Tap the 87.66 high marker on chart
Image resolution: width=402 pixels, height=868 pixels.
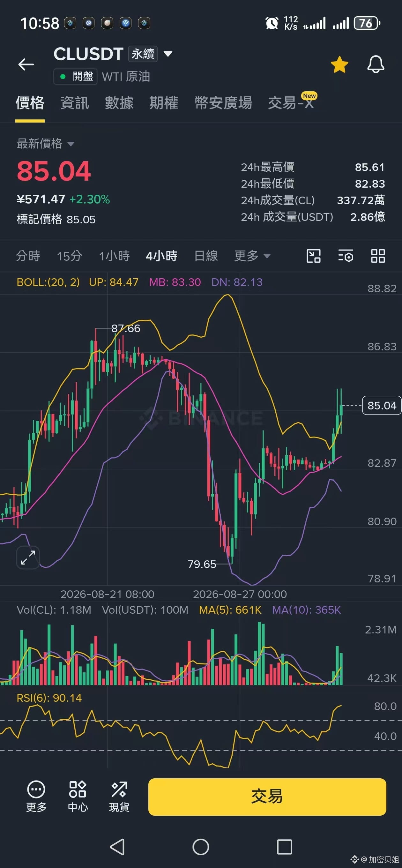(x=126, y=328)
